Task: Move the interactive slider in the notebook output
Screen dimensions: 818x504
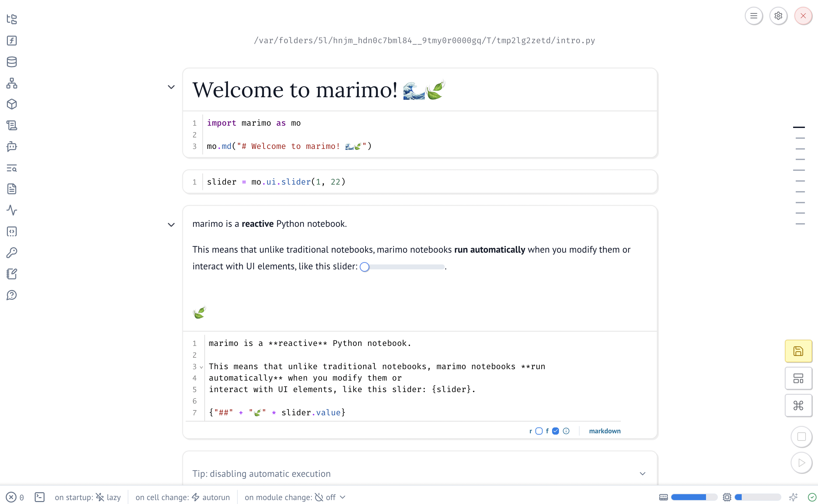Action: click(x=365, y=266)
